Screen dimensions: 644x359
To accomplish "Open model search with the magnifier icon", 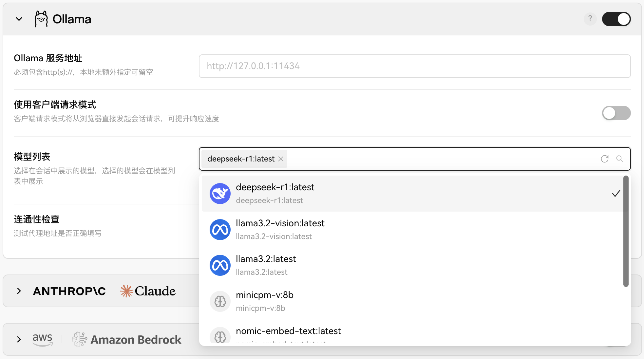I will [x=620, y=159].
